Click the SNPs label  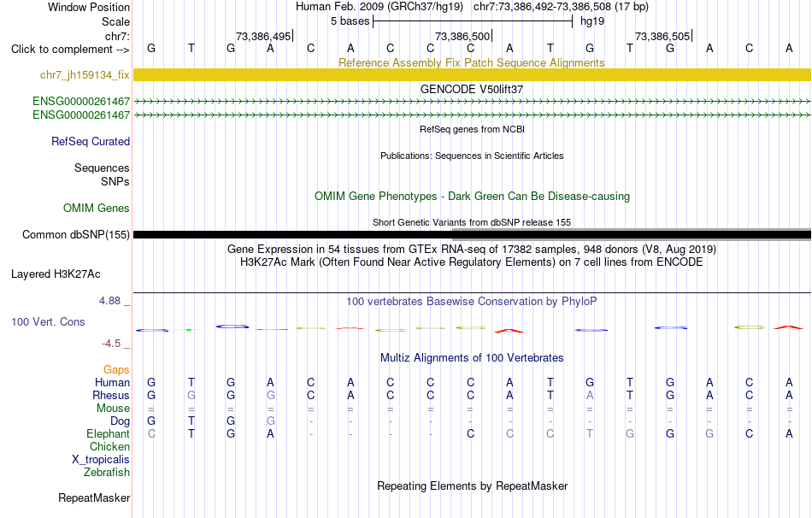coord(115,181)
